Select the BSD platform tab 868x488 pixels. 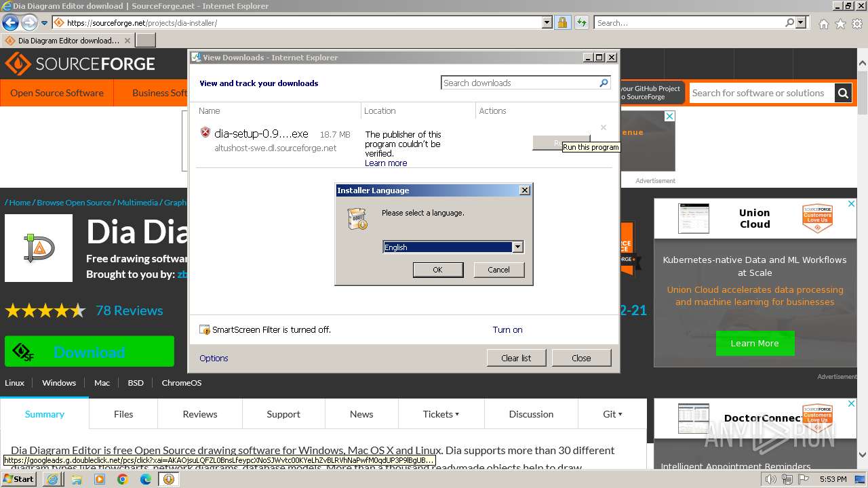136,383
